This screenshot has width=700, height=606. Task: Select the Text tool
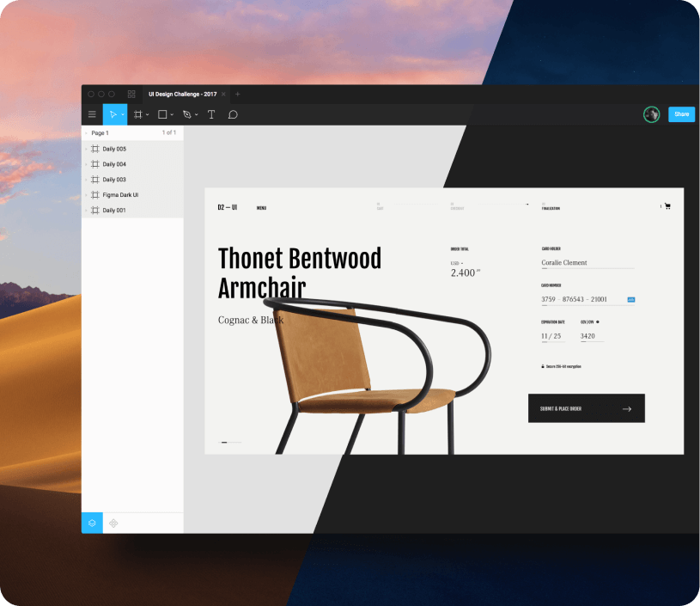pos(211,114)
